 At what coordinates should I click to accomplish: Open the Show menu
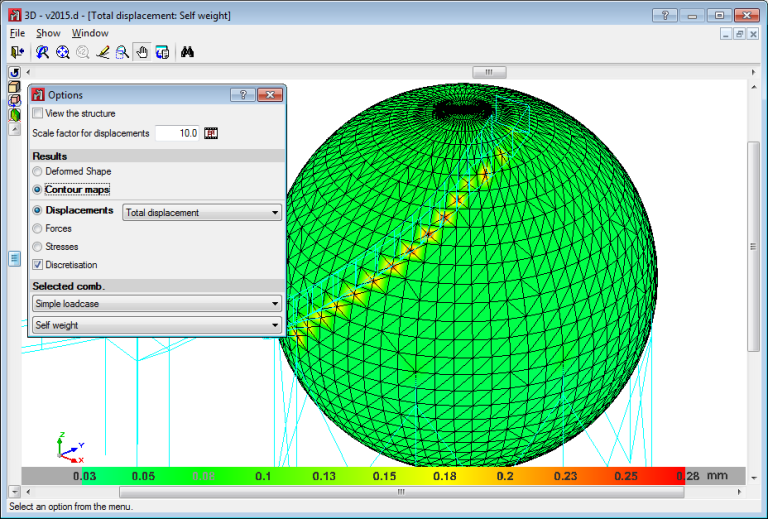click(48, 33)
